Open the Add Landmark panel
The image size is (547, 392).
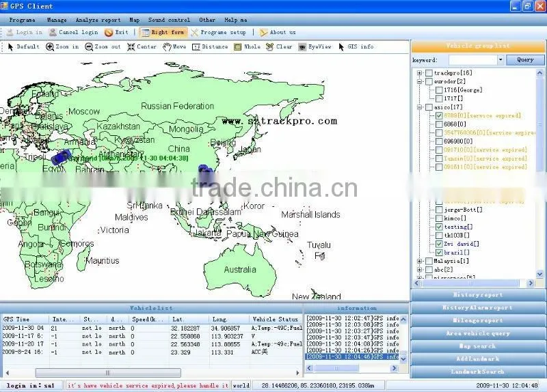(x=477, y=359)
